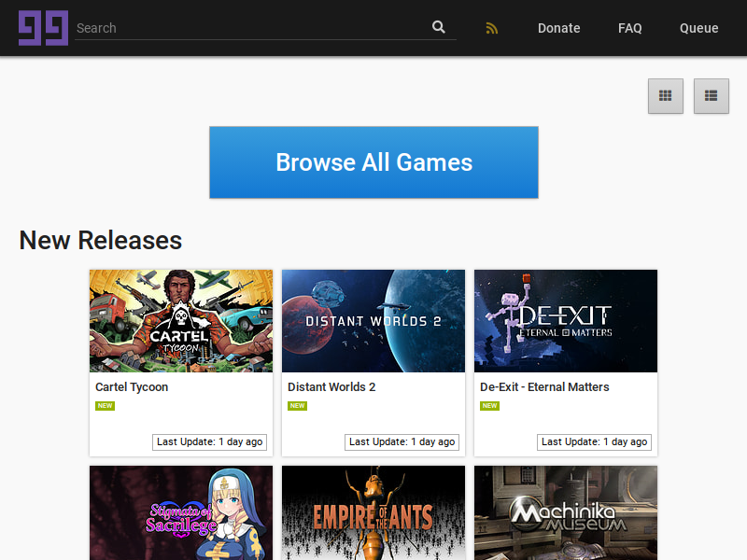Viewport: 747px width, 560px height.
Task: Switch to grid view layout
Action: [666, 96]
